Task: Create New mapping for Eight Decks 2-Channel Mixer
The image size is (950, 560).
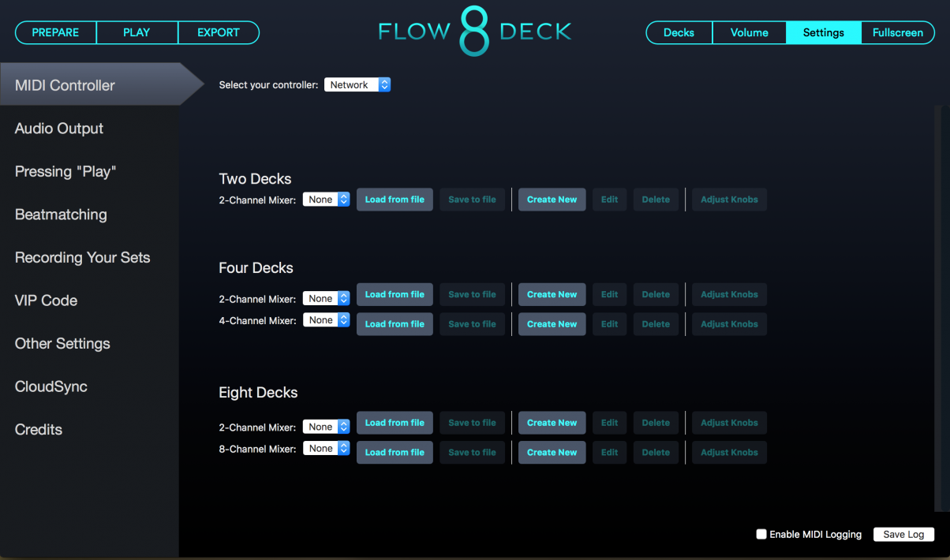Action: click(x=552, y=423)
